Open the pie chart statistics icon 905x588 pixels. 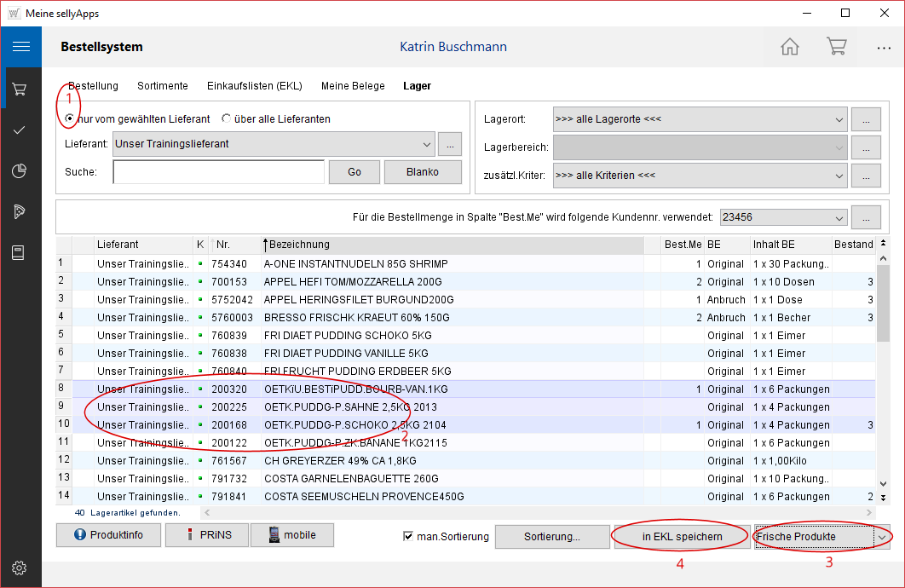pos(20,170)
